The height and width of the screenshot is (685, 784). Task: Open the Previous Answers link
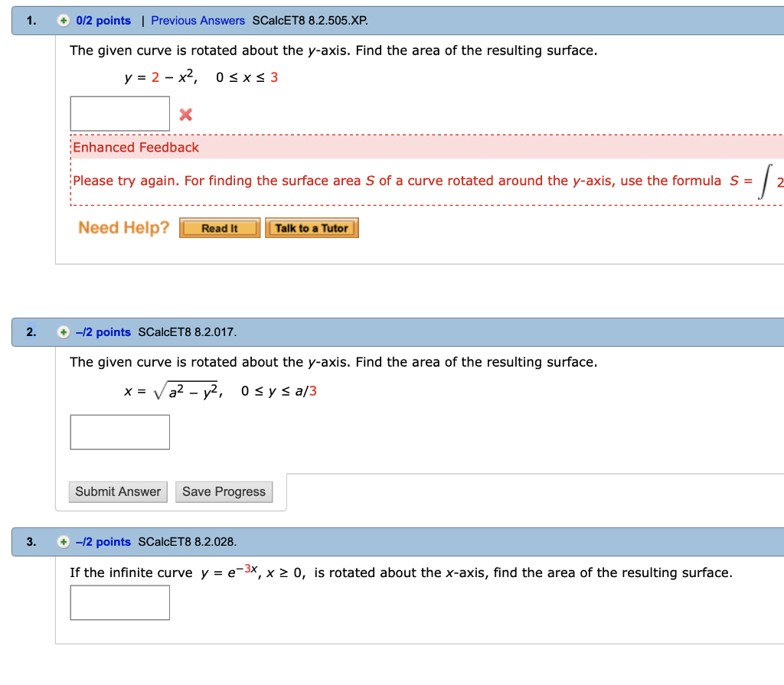pos(198,21)
